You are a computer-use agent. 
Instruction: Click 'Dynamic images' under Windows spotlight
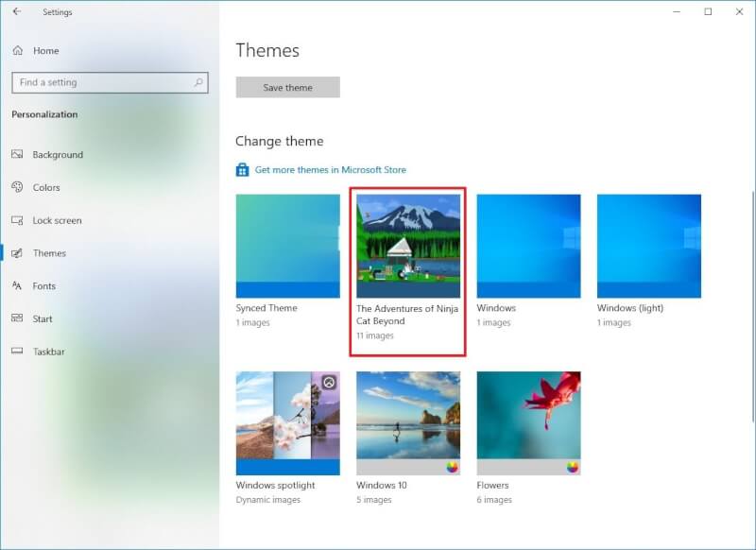[268, 500]
